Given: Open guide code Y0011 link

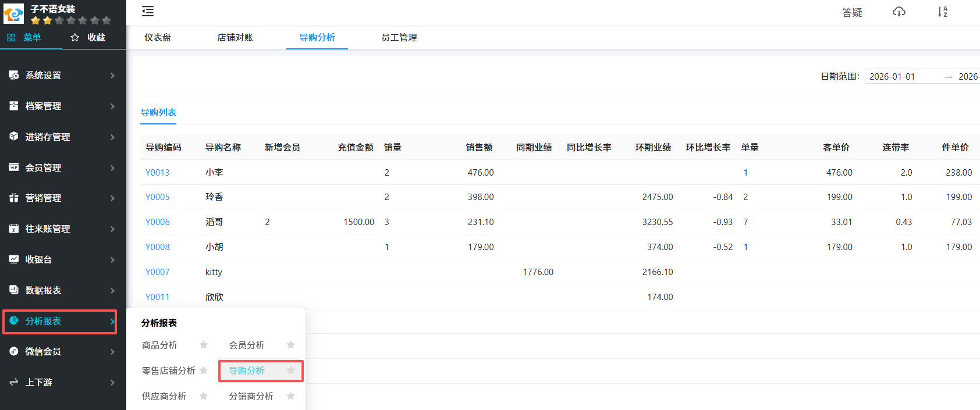Looking at the screenshot, I should click(158, 297).
